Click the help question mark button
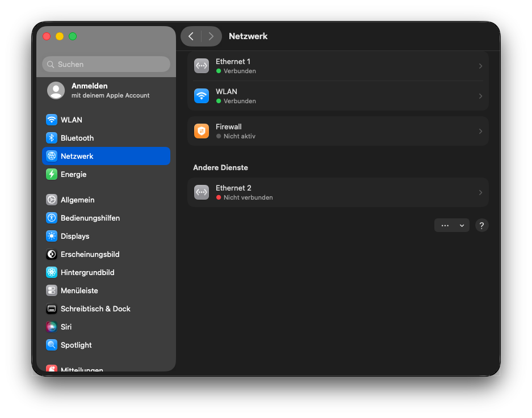 [x=482, y=225]
